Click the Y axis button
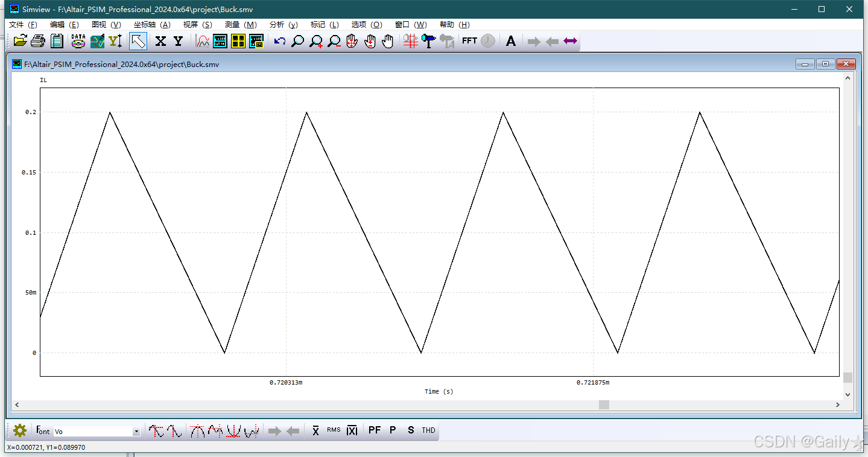 click(179, 41)
